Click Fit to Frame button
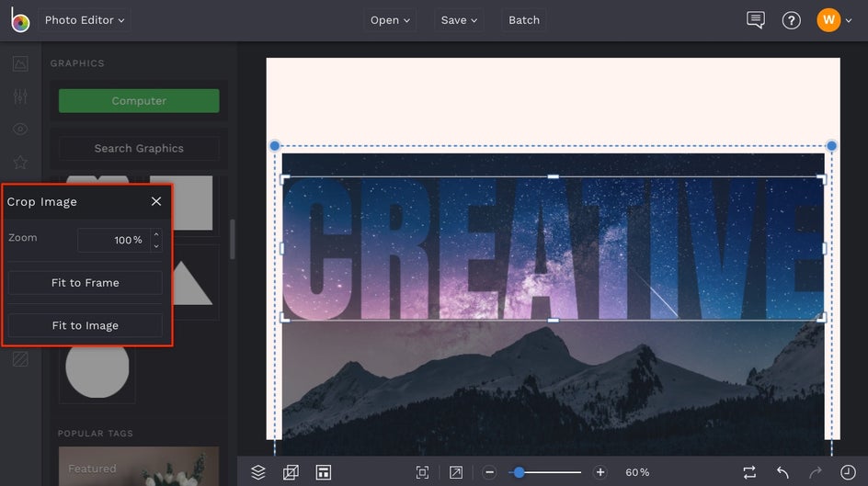868x486 pixels. 86,283
